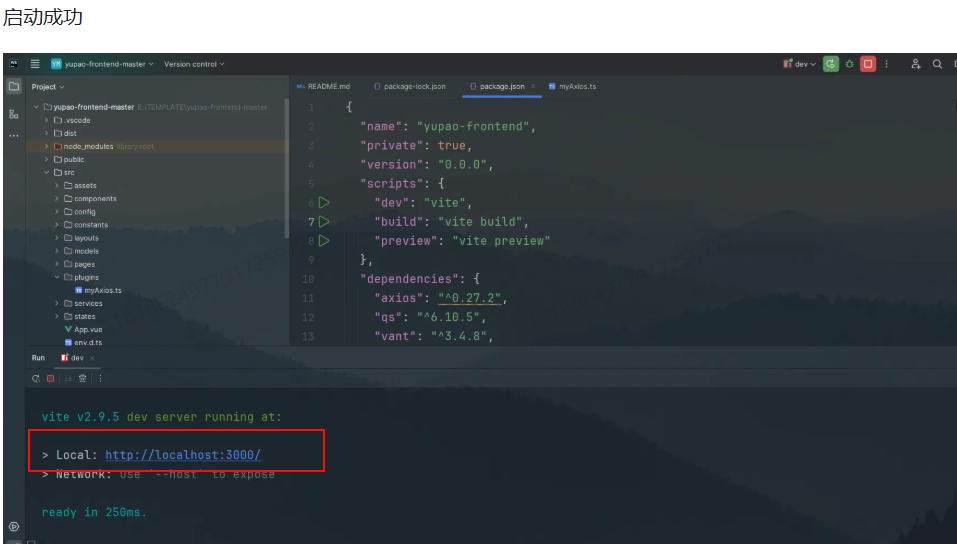This screenshot has width=957, height=544.
Task: Click the "name": "yupao-frontend" line
Action: [447, 126]
